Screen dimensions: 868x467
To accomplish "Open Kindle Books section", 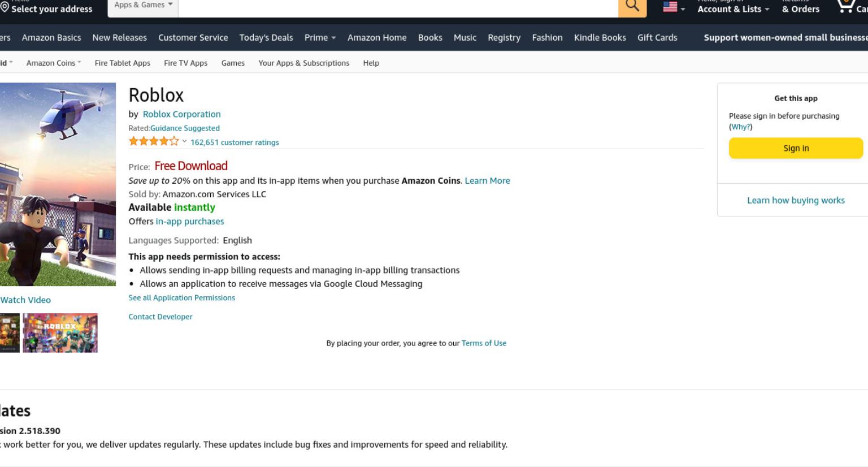I will (x=600, y=37).
